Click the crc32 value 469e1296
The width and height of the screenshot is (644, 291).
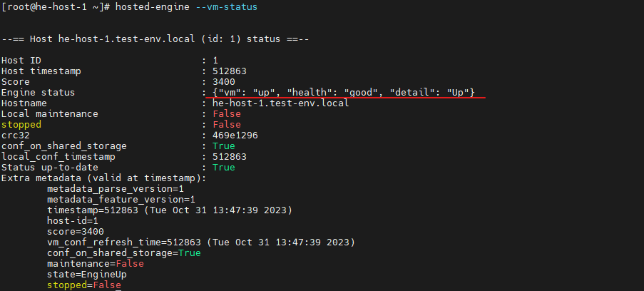pyautogui.click(x=235, y=136)
